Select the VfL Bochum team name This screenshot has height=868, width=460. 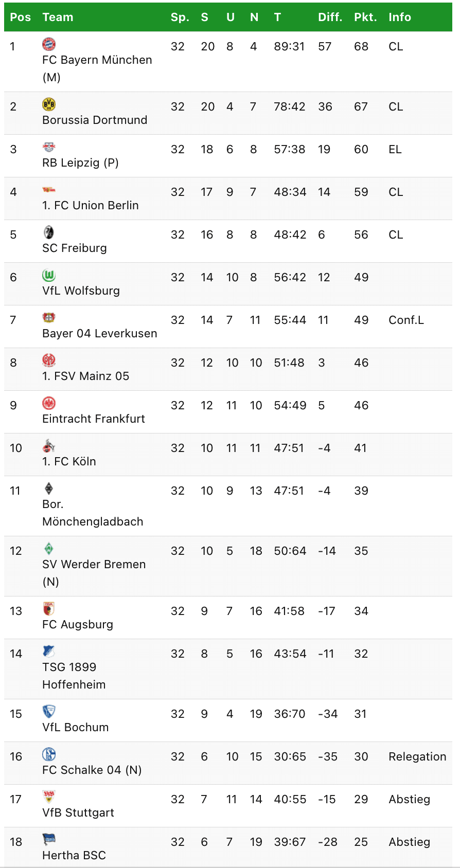tap(76, 727)
